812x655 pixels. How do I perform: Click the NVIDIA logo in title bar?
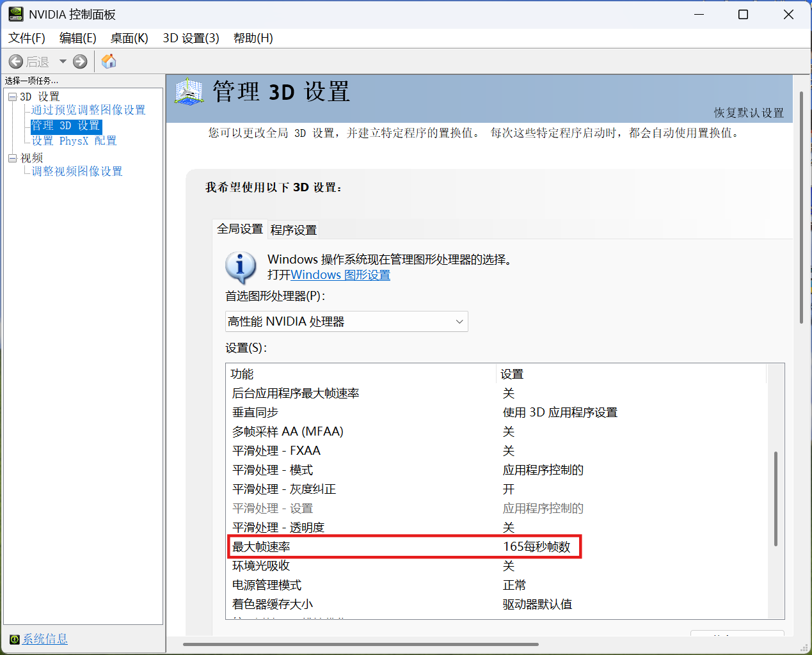(x=15, y=14)
